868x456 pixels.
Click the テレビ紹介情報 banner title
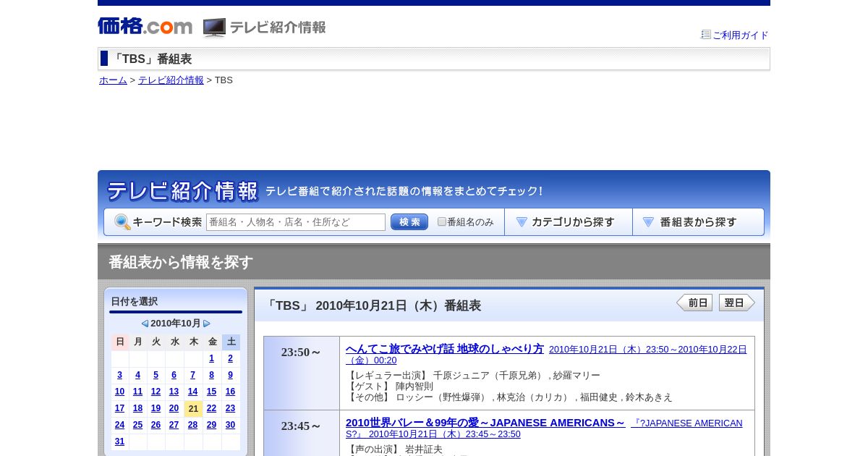coord(182,191)
